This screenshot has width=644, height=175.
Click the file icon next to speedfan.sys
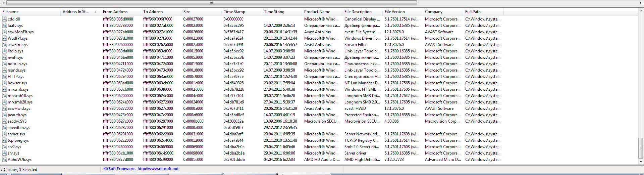[x=4, y=128]
